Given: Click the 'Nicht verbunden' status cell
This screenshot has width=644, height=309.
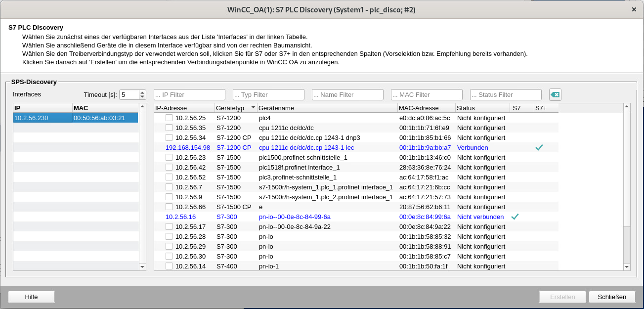Looking at the screenshot, I should (480, 217).
